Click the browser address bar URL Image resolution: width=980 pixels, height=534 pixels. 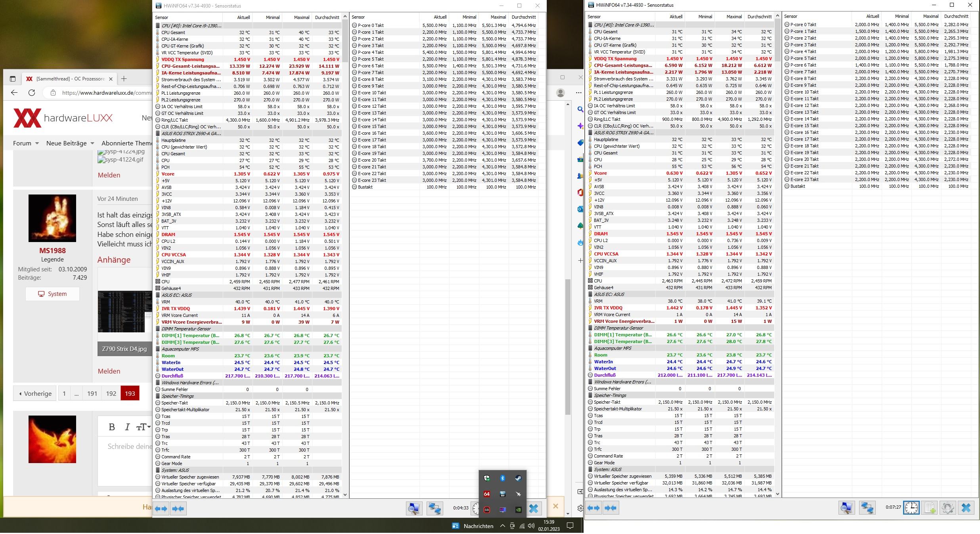coord(107,93)
